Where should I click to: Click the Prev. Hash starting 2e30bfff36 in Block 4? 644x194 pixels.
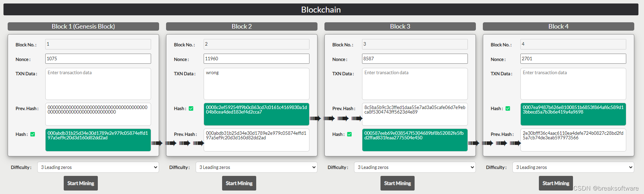coord(573,140)
